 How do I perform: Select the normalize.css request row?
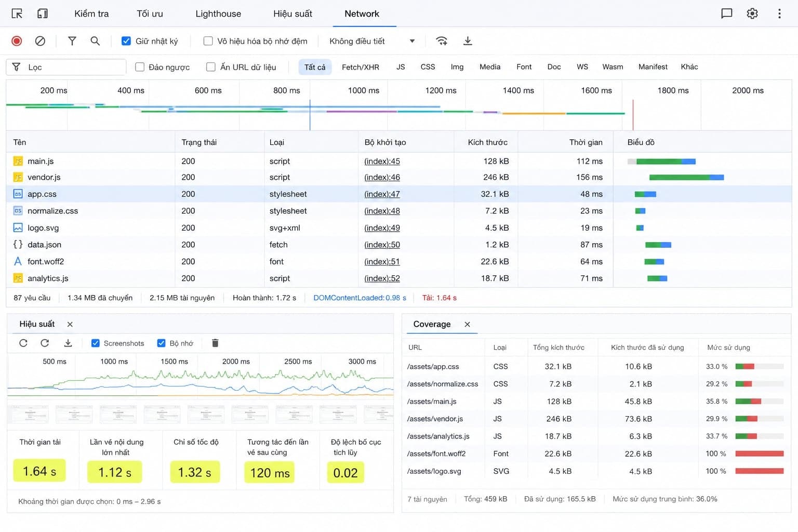tap(399, 211)
